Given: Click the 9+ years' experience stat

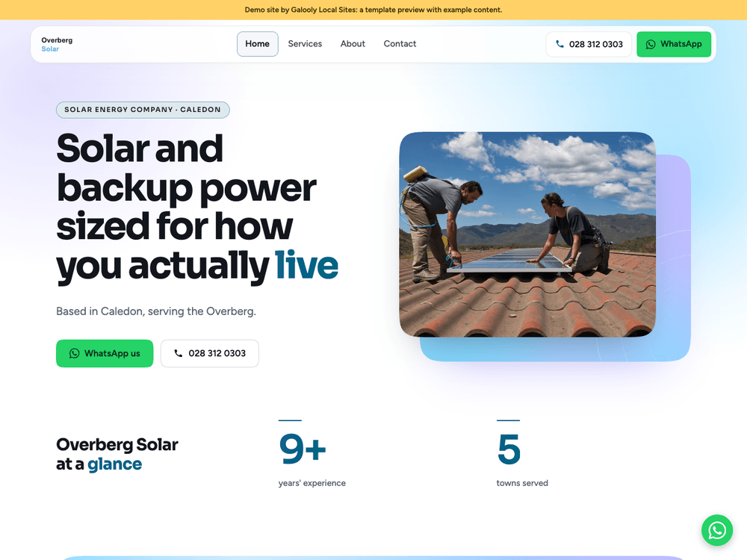Looking at the screenshot, I should click(312, 454).
